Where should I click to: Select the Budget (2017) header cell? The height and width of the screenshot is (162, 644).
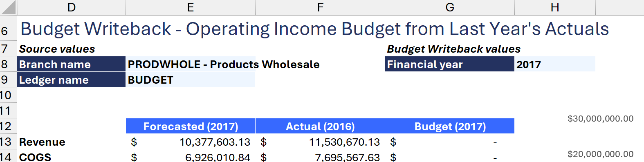450,126
